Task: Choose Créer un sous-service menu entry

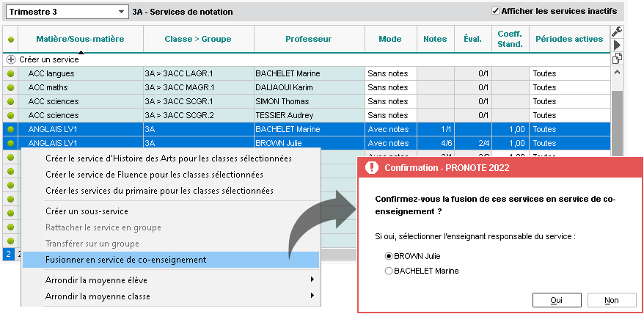Action: [170, 211]
